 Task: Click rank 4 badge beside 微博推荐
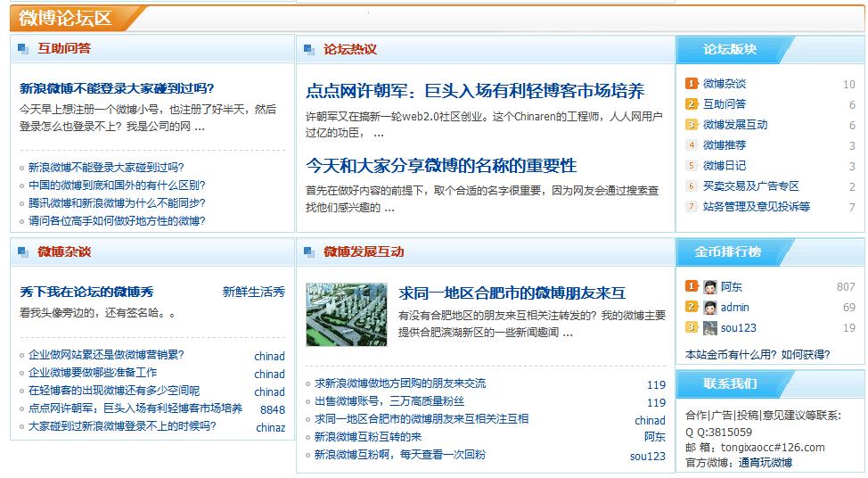pos(692,145)
